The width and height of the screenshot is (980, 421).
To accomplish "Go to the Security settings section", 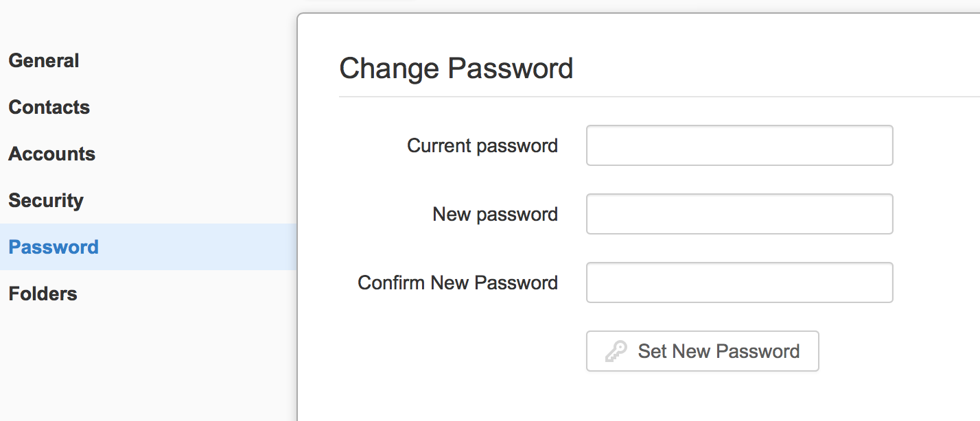I will pos(46,200).
